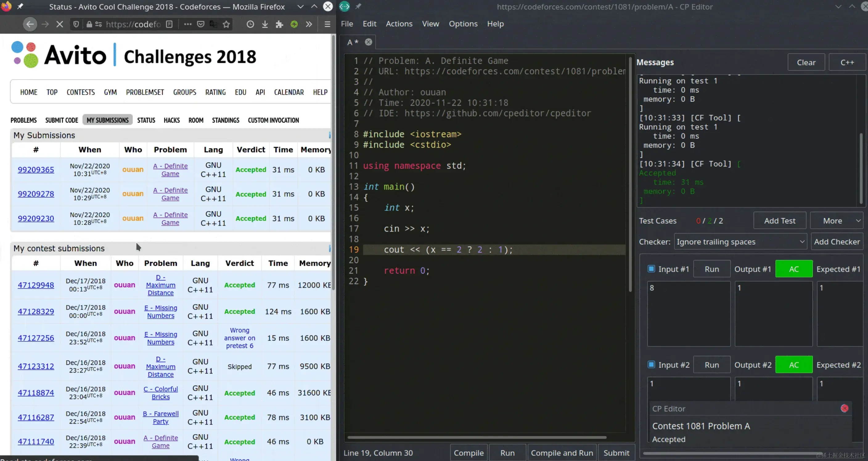Image resolution: width=868 pixels, height=461 pixels.
Task: Click Add Checker button
Action: [x=837, y=242]
